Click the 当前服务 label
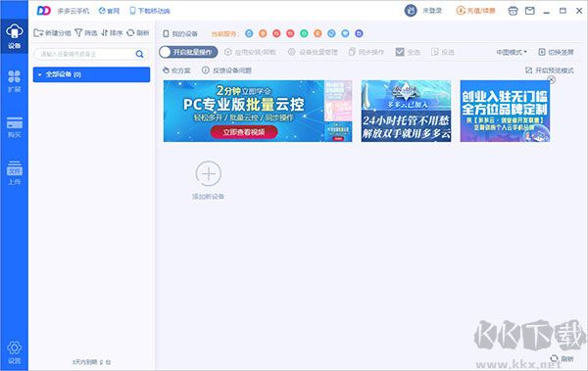588x371 pixels. (224, 33)
